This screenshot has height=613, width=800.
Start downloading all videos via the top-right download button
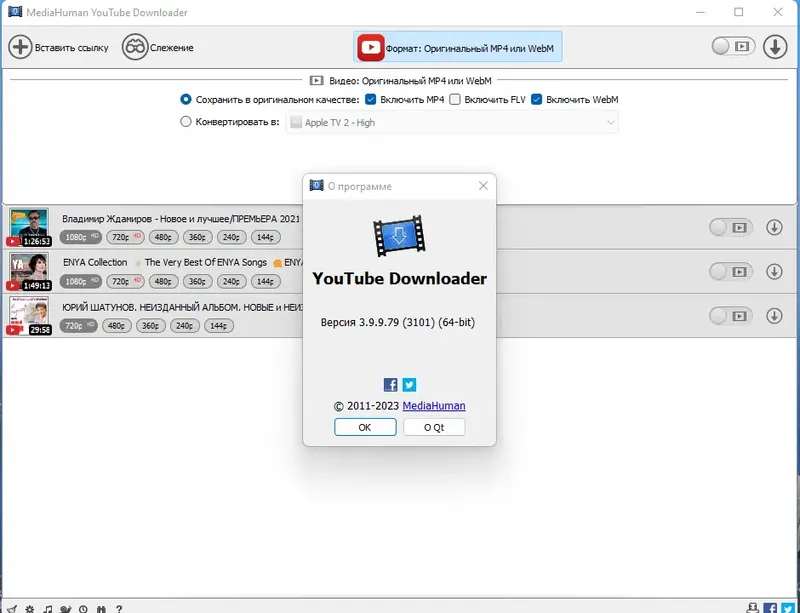click(x=777, y=46)
